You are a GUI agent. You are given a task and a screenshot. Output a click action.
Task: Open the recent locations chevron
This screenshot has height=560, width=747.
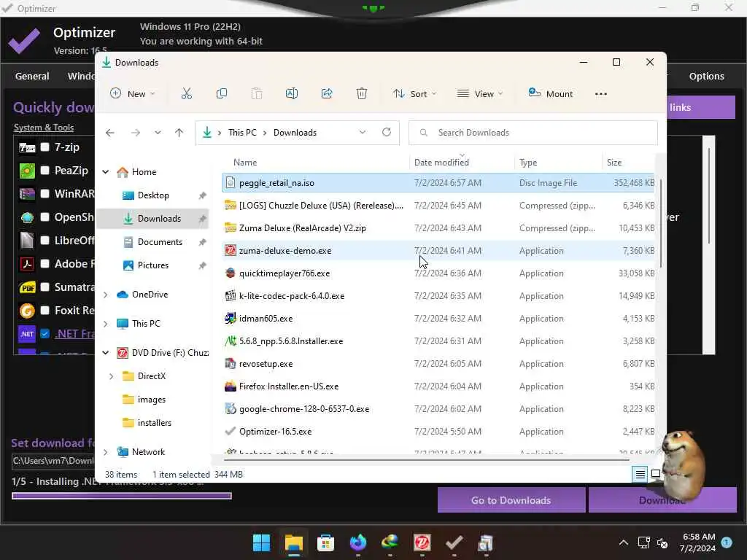[158, 133]
